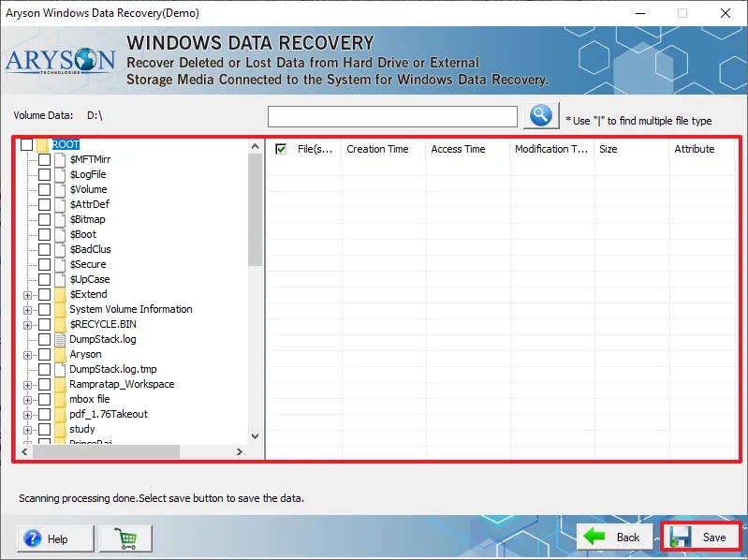The image size is (748, 560).
Task: Click the study folder icon
Action: (60, 429)
